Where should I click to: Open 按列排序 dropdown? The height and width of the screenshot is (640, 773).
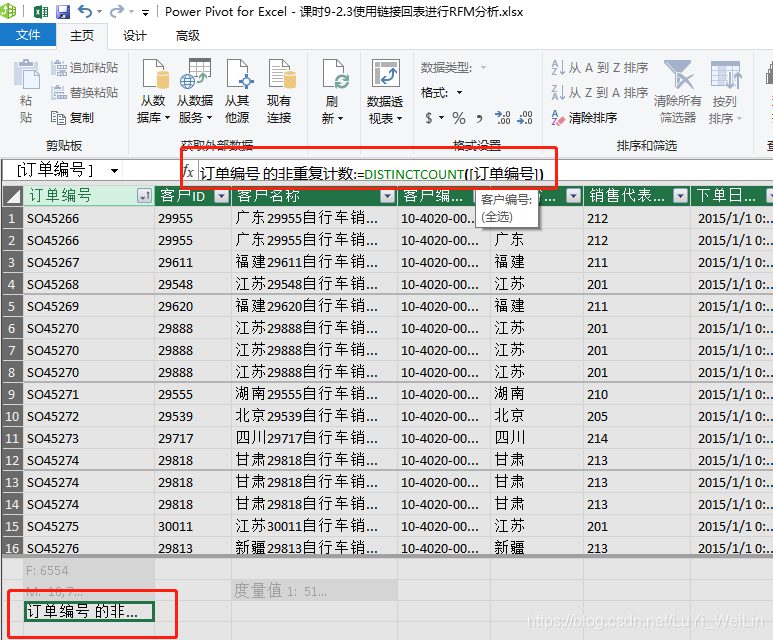(725, 91)
